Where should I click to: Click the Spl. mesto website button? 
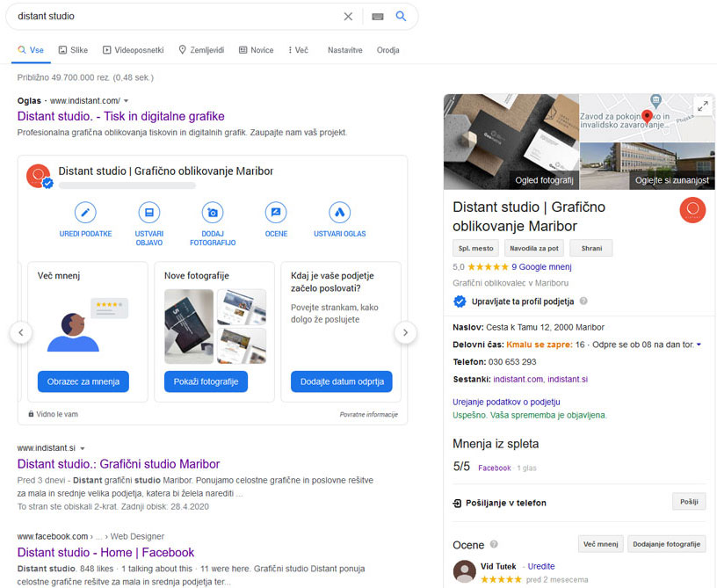click(x=475, y=248)
